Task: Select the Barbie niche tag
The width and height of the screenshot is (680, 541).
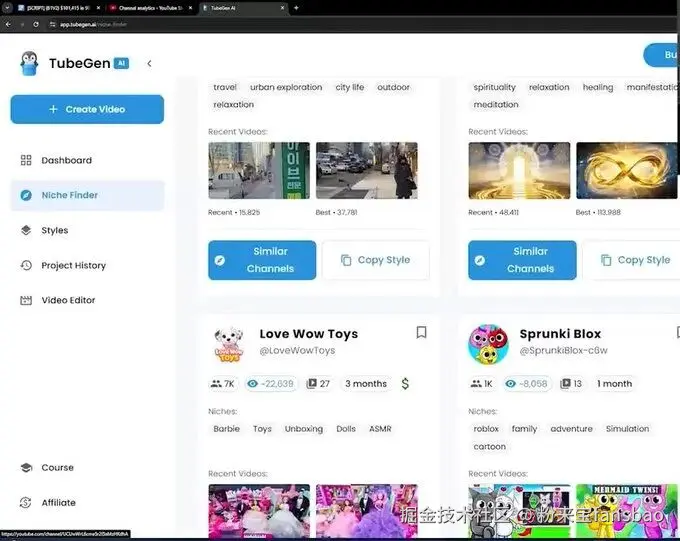Action: tap(226, 429)
